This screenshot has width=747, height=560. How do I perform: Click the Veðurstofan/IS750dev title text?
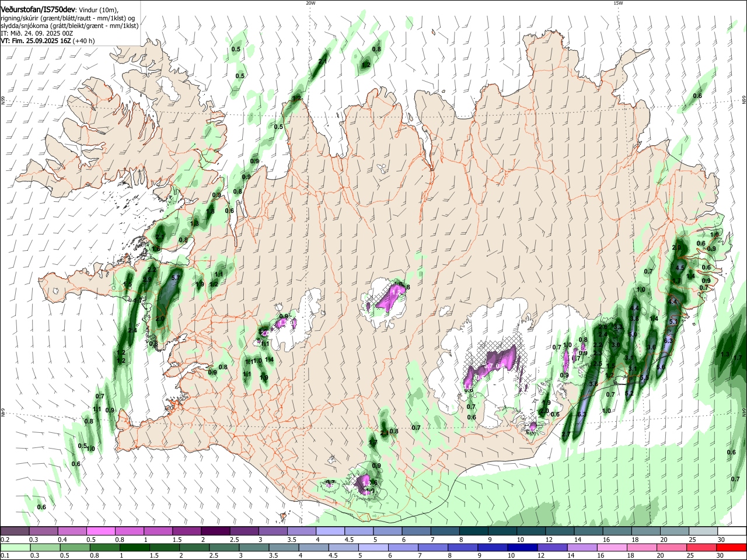tap(38, 10)
